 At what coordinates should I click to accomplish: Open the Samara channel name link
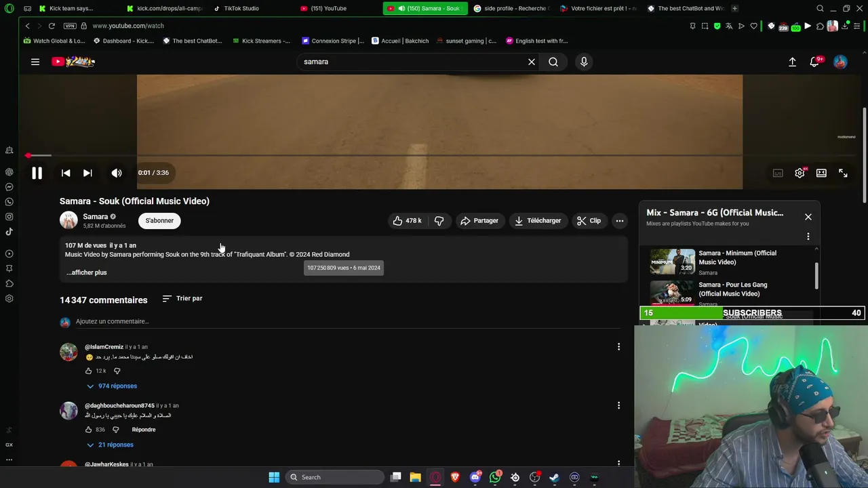(95, 216)
